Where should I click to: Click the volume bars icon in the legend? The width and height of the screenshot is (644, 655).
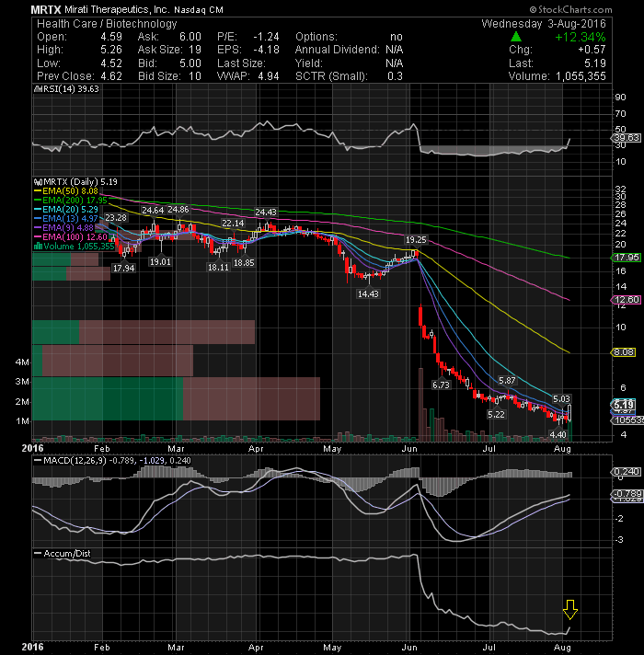pyautogui.click(x=38, y=247)
